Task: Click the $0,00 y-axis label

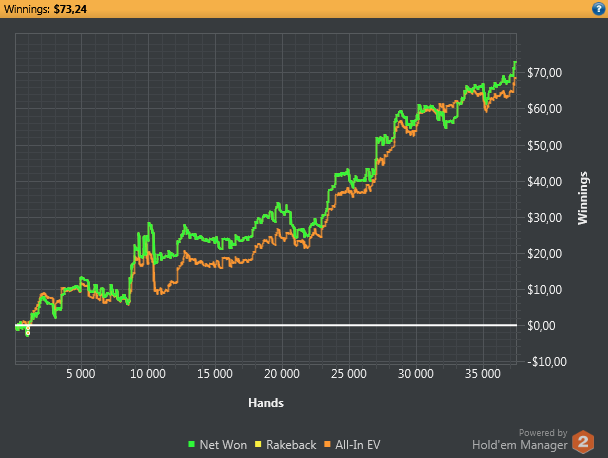Action: pyautogui.click(x=541, y=326)
